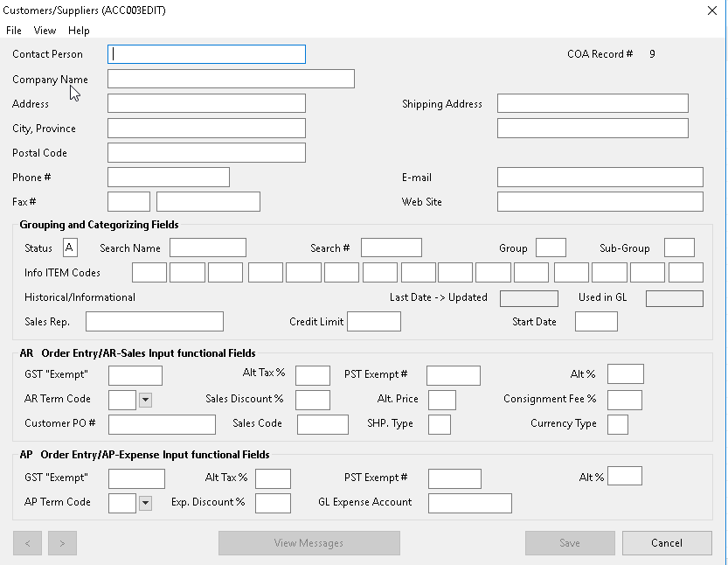Click the Credit Limit field

click(374, 322)
